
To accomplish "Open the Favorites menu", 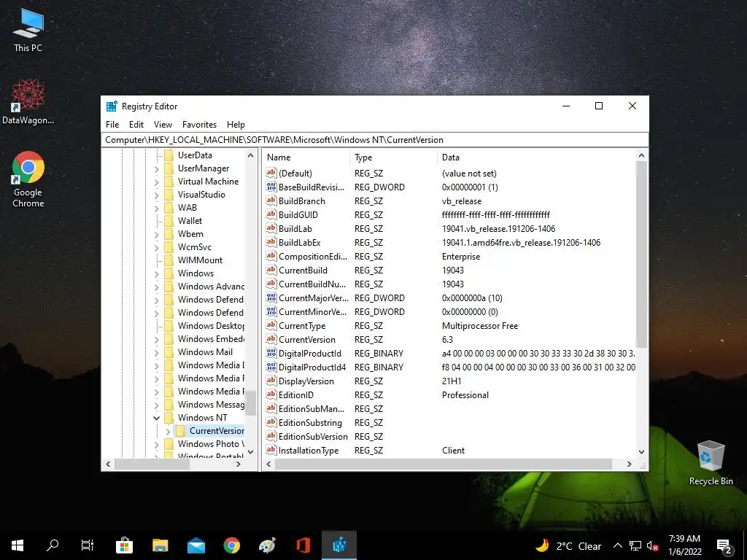I will (x=199, y=124).
